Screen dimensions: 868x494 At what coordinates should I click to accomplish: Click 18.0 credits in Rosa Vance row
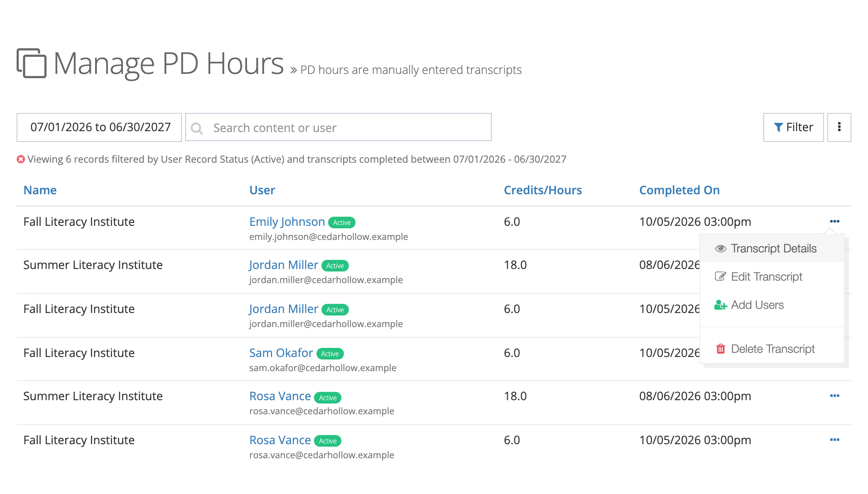(x=515, y=396)
